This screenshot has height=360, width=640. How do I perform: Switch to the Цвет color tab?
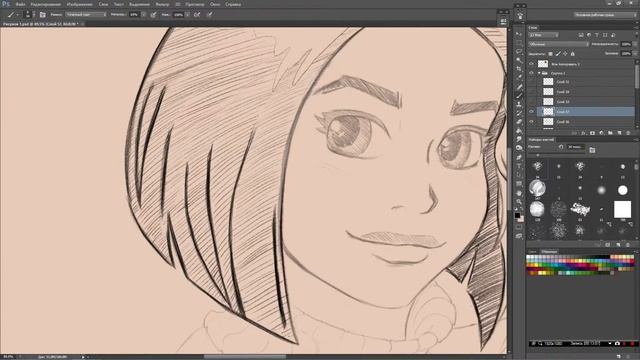tap(533, 252)
